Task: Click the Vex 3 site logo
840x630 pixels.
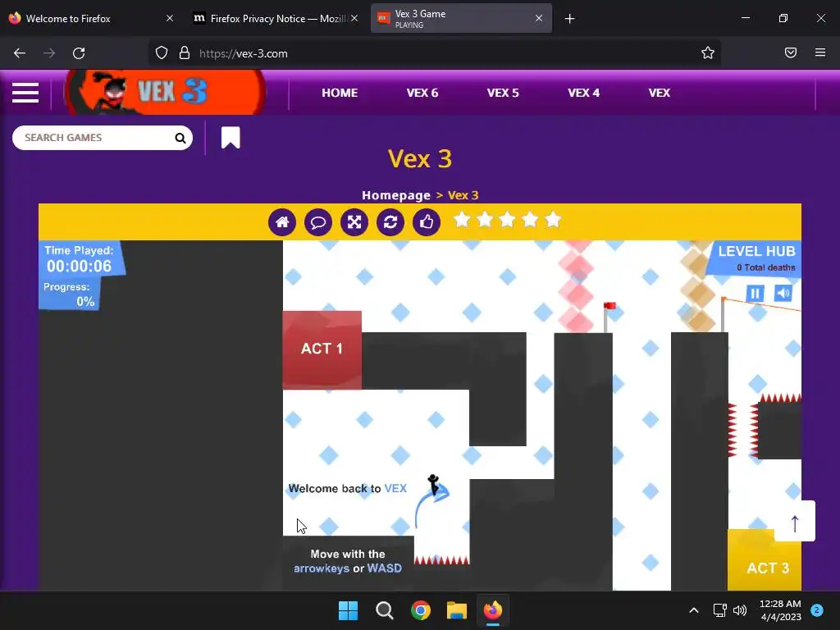Action: coord(165,92)
